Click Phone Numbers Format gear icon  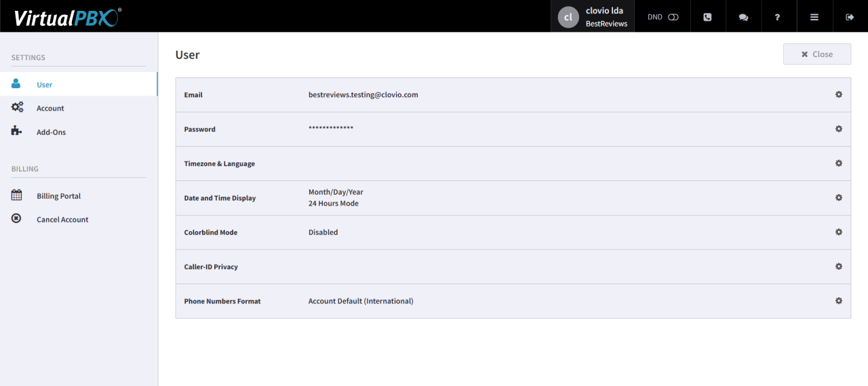point(839,301)
